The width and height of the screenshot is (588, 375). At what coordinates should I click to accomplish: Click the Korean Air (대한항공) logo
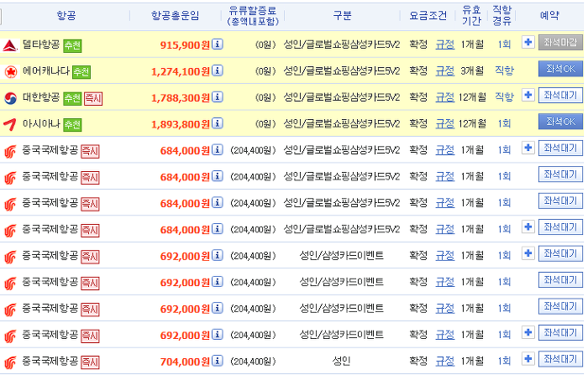click(10, 98)
